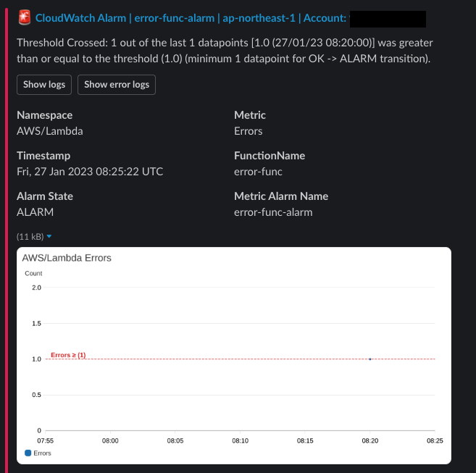Click the Show error logs button
The width and height of the screenshot is (476, 473).
(x=117, y=85)
